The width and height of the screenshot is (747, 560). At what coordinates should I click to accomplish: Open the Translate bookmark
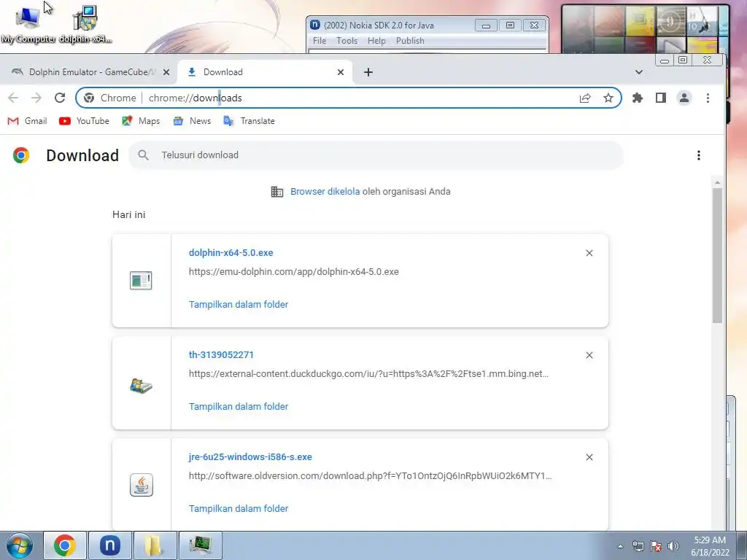point(249,121)
